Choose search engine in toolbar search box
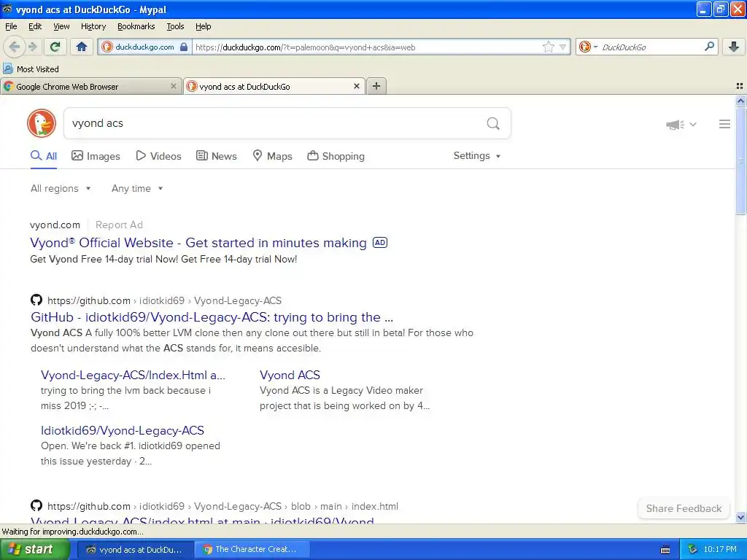Viewport: 747px width, 560px height. tap(588, 47)
